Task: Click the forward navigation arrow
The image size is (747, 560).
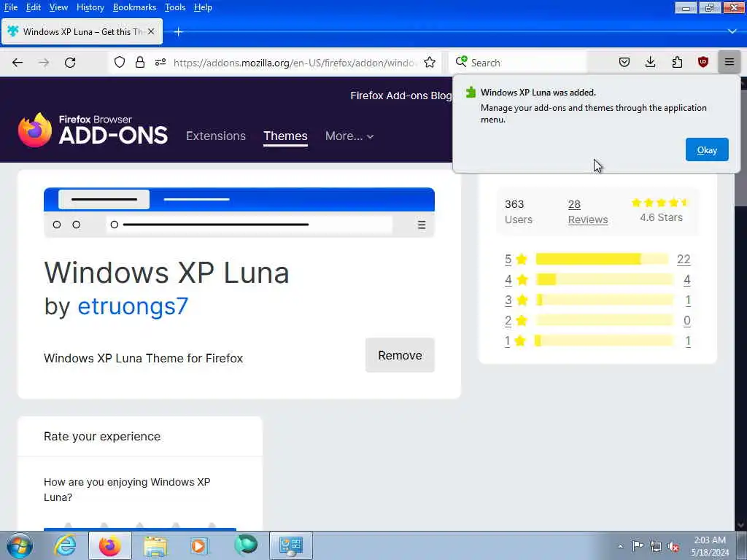Action: (x=44, y=63)
